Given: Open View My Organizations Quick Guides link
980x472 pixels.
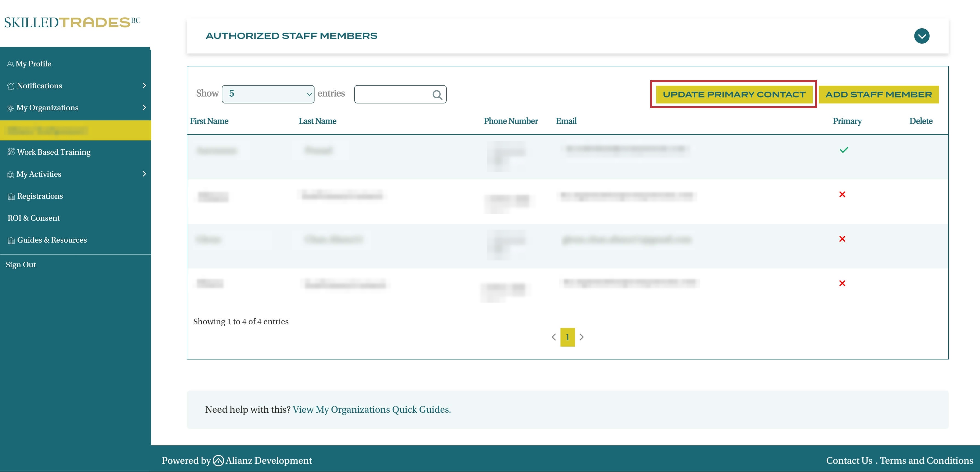Looking at the screenshot, I should [x=371, y=410].
